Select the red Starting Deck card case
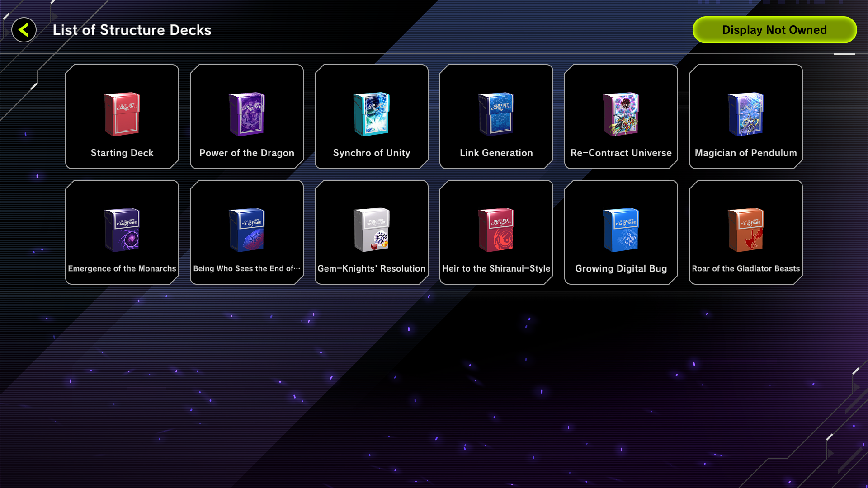The width and height of the screenshot is (868, 488). pos(122,114)
